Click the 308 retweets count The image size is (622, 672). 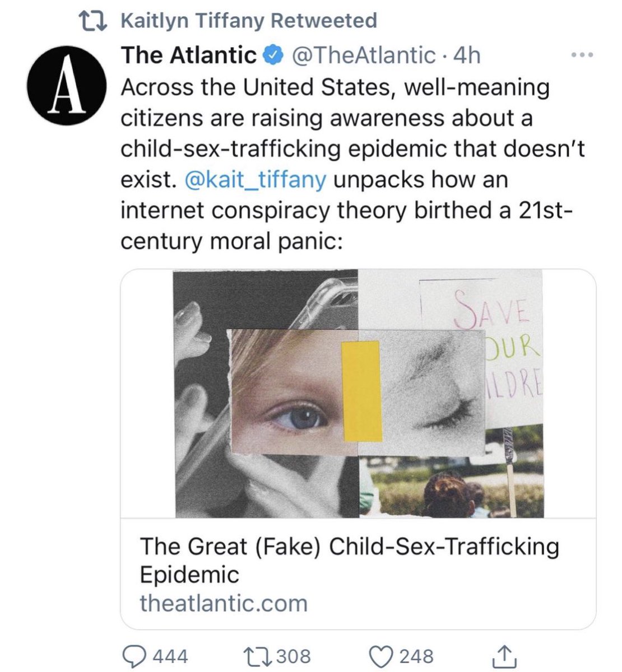(293, 656)
